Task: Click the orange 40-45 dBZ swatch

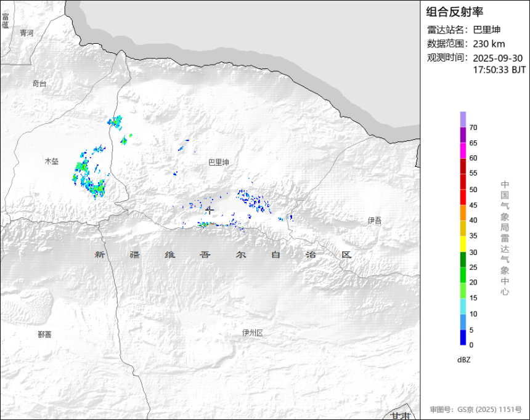Action: (463, 212)
